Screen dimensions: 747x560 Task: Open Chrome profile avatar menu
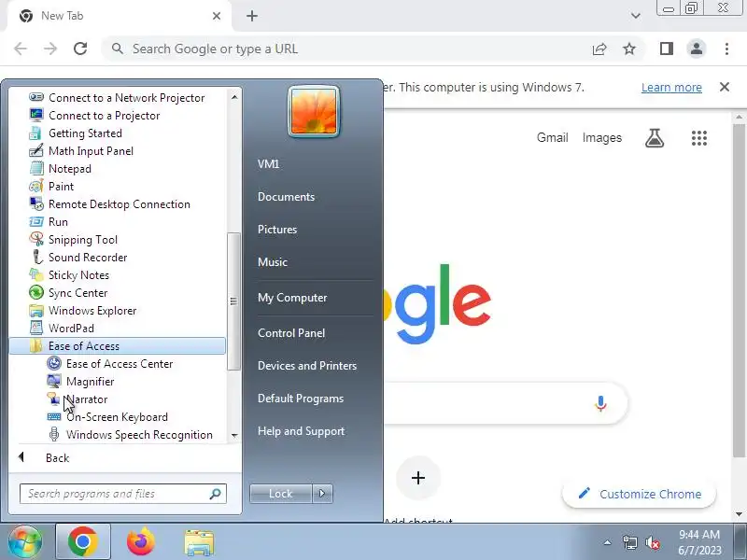point(697,49)
